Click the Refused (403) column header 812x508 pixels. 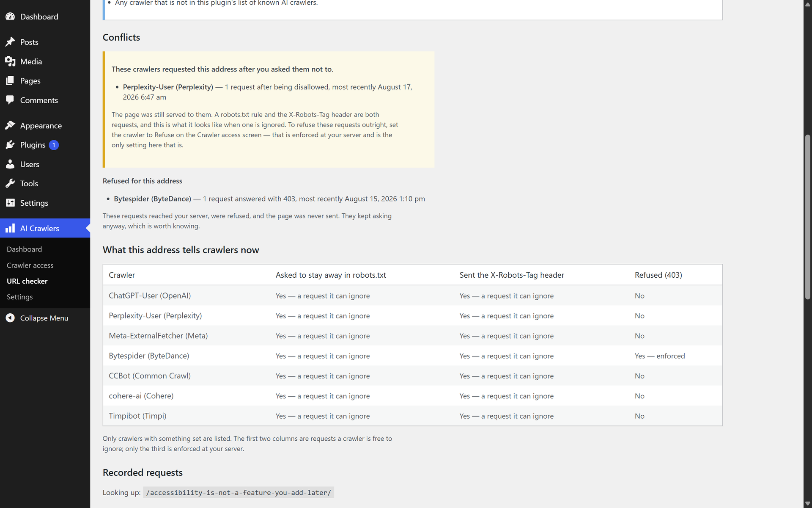tap(658, 275)
